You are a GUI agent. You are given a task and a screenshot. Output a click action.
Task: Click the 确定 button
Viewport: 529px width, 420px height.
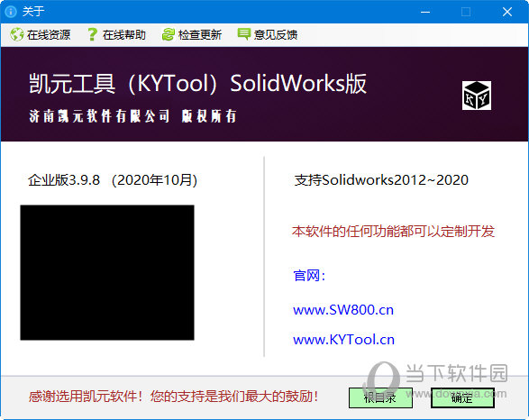coord(462,397)
